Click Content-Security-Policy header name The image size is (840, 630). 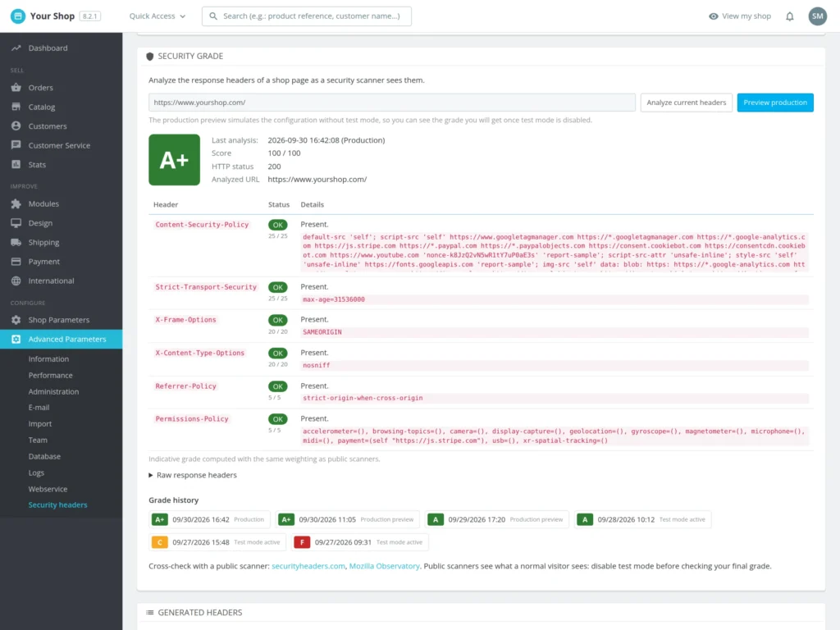click(202, 225)
